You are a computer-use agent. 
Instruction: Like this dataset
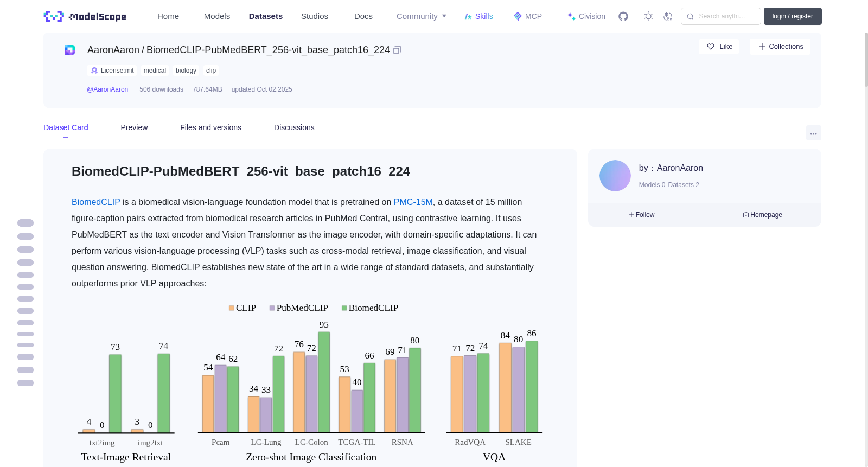coord(719,47)
